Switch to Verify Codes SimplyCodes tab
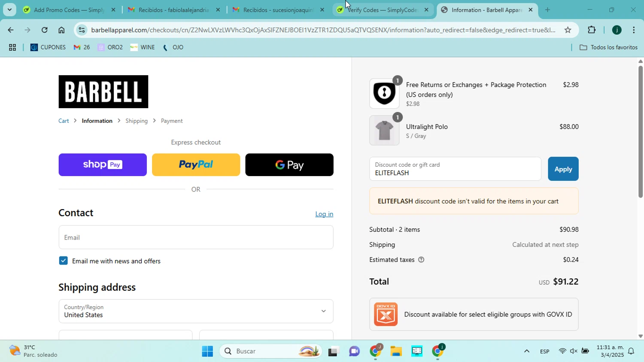Image resolution: width=644 pixels, height=362 pixels. [x=382, y=9]
